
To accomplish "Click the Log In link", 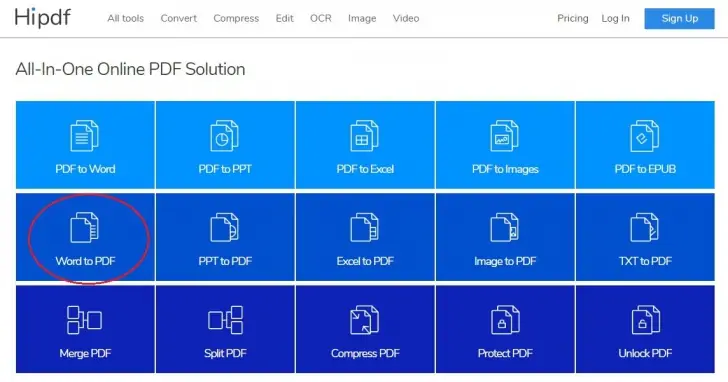I will point(615,19).
